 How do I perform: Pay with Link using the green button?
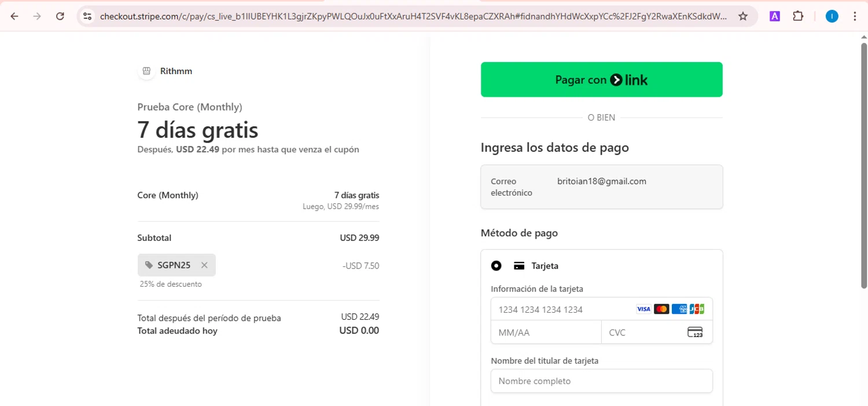(x=601, y=79)
